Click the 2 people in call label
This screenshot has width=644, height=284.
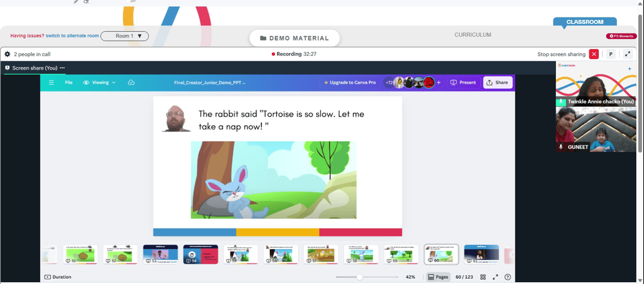point(32,54)
